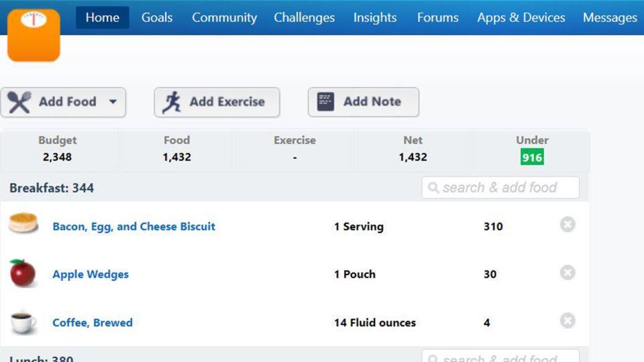Open the Apple Wedges food link
Viewport: 644px width, 362px height.
coord(91,274)
